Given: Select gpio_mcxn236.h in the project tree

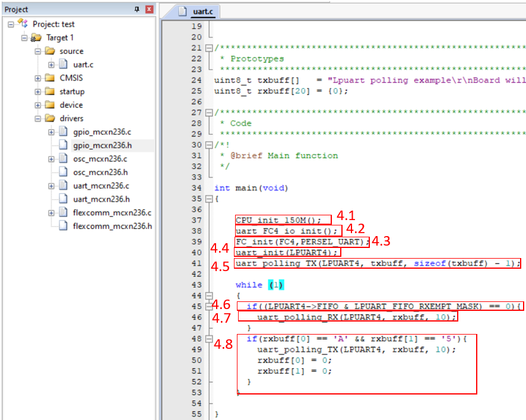Looking at the screenshot, I should pos(101,145).
